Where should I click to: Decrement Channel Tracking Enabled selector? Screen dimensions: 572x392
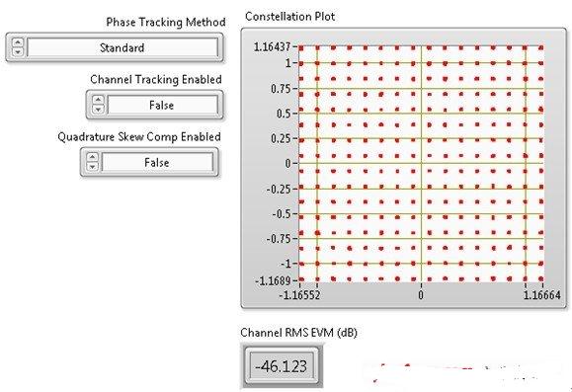click(x=98, y=109)
